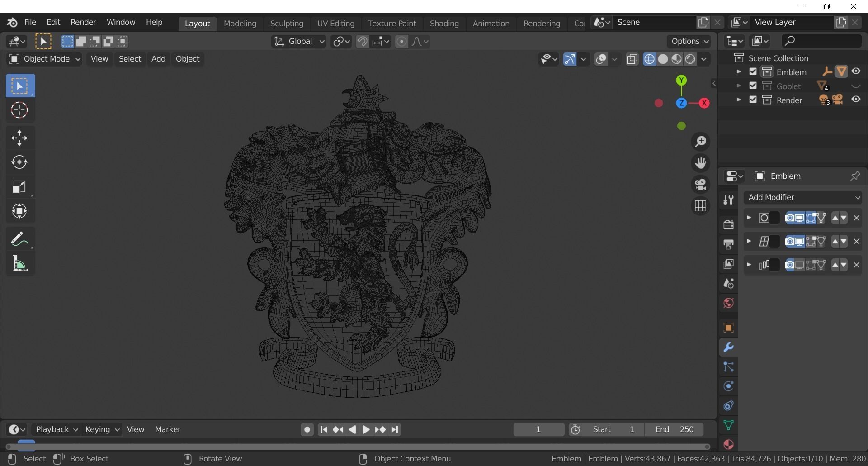Select the Scale tool
This screenshot has width=868, height=466.
[x=19, y=186]
